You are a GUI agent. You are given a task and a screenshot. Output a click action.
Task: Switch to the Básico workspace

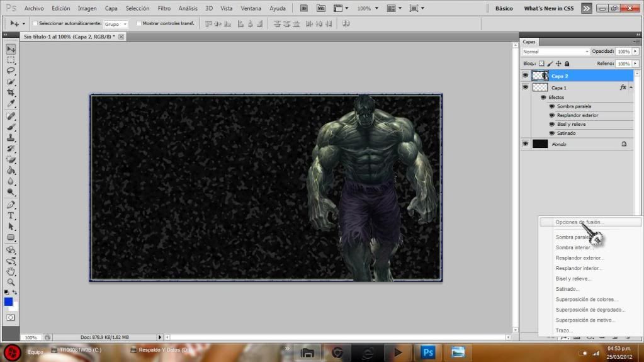coord(504,8)
